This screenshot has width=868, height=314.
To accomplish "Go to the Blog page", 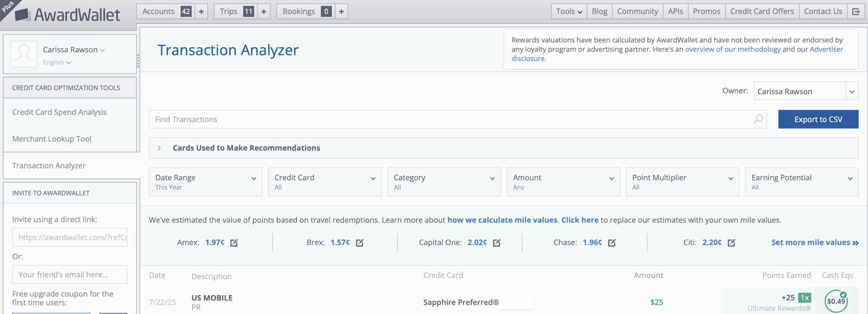I will (599, 12).
